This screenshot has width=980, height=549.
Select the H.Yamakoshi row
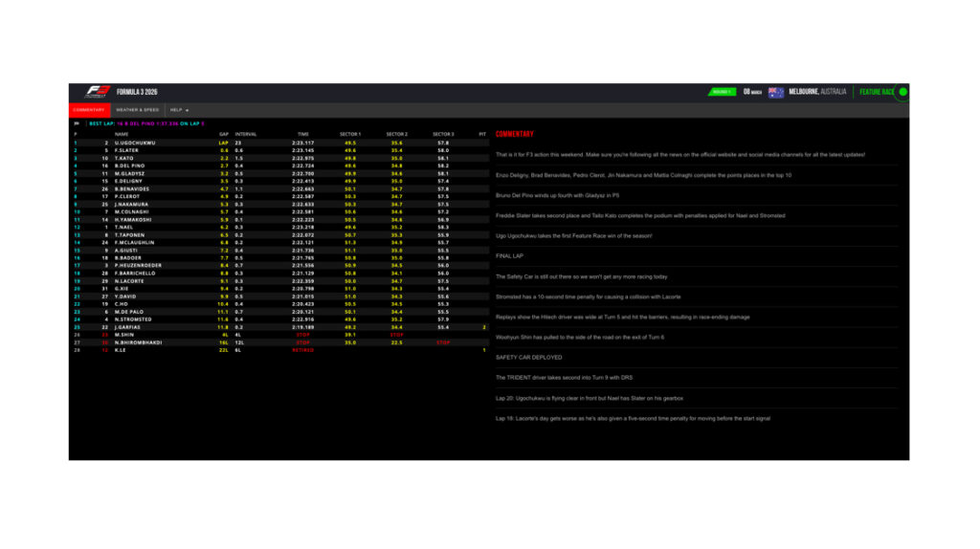[279, 220]
